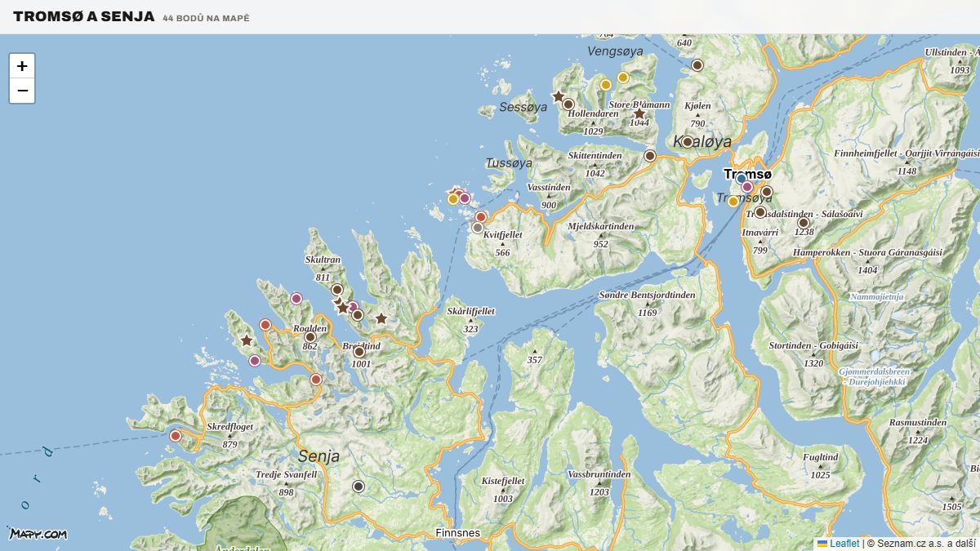The width and height of the screenshot is (980, 551).
Task: Select the red marker west of Roalden
Action: (x=265, y=325)
